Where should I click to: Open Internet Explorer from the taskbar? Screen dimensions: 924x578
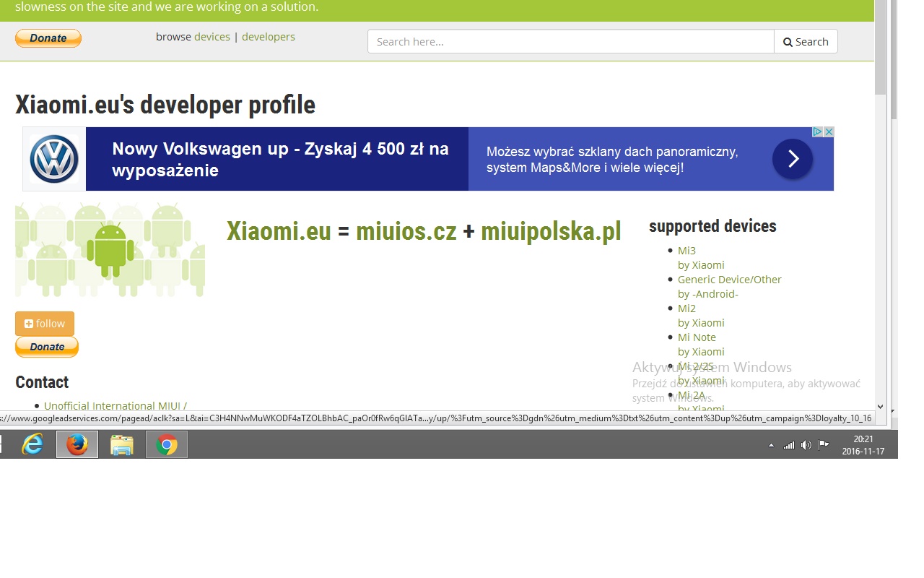[x=32, y=444]
